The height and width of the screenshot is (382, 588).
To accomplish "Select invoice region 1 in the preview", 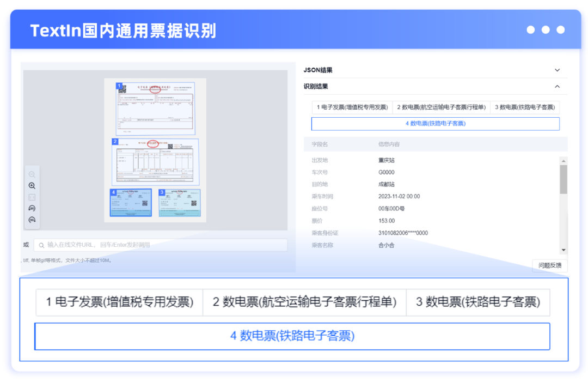I will tap(155, 108).
